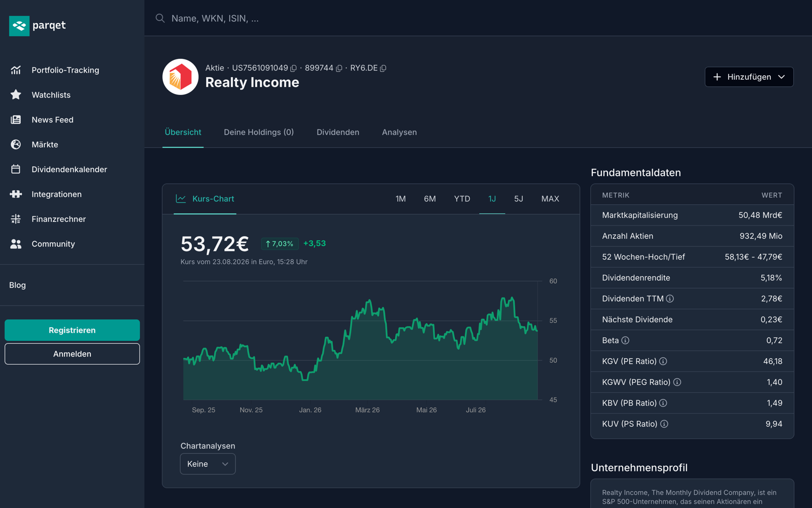Click the Märkte globe icon
This screenshot has height=508, width=812.
click(16, 145)
